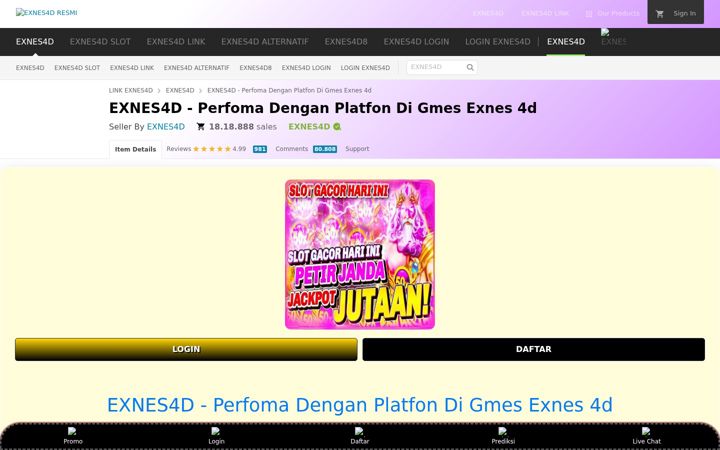
Task: Click the blue EXNES4D Perfoma heading
Action: click(360, 405)
